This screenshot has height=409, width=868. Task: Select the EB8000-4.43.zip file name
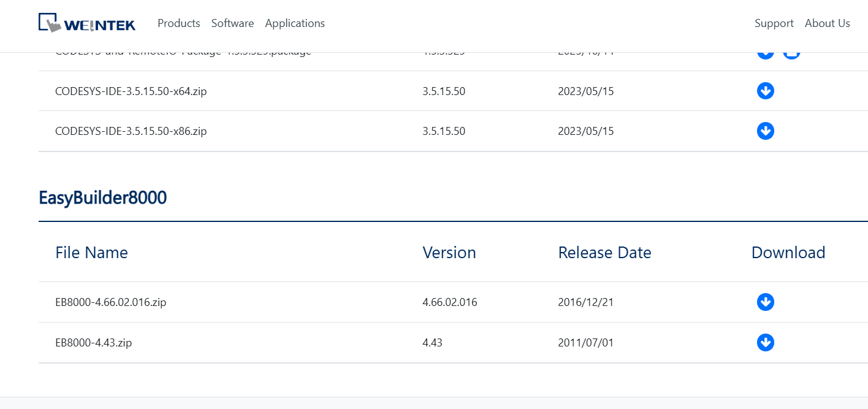click(x=93, y=343)
